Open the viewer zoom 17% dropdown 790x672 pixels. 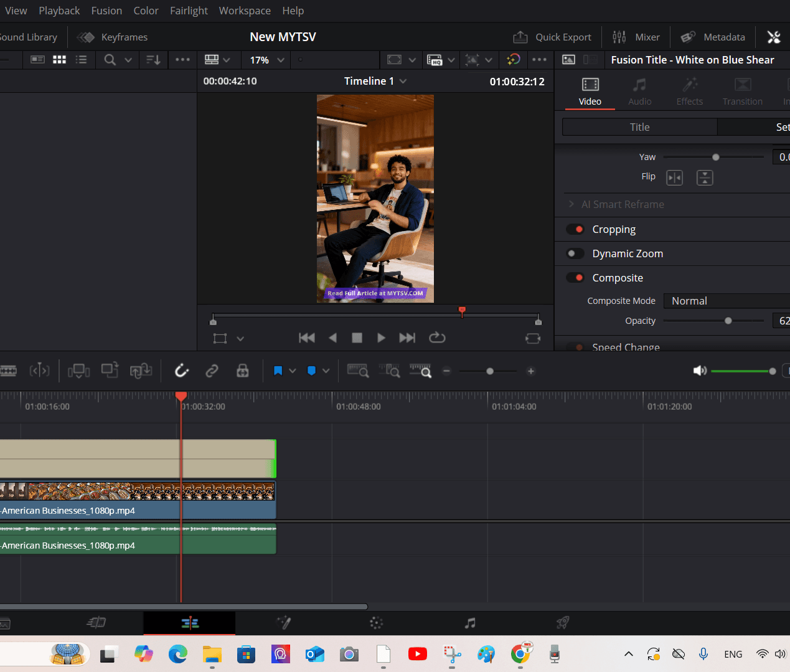267,60
